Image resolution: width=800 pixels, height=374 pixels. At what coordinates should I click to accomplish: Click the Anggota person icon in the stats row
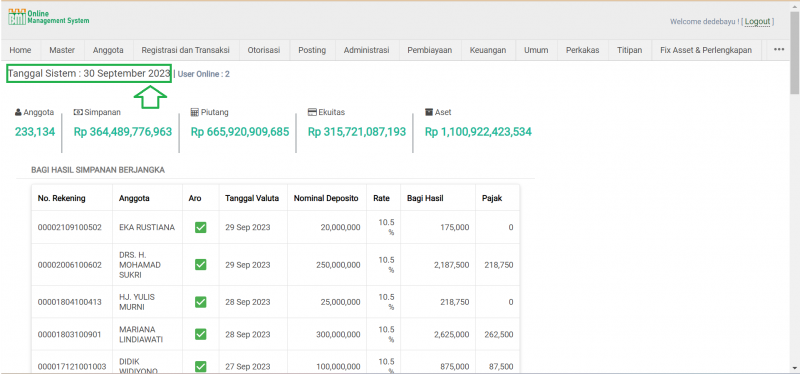click(18, 112)
